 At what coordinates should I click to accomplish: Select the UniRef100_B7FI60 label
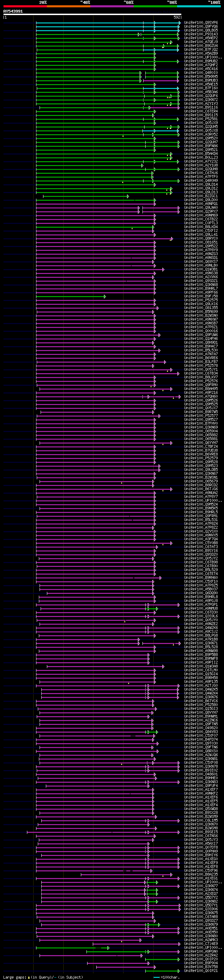[201, 88]
